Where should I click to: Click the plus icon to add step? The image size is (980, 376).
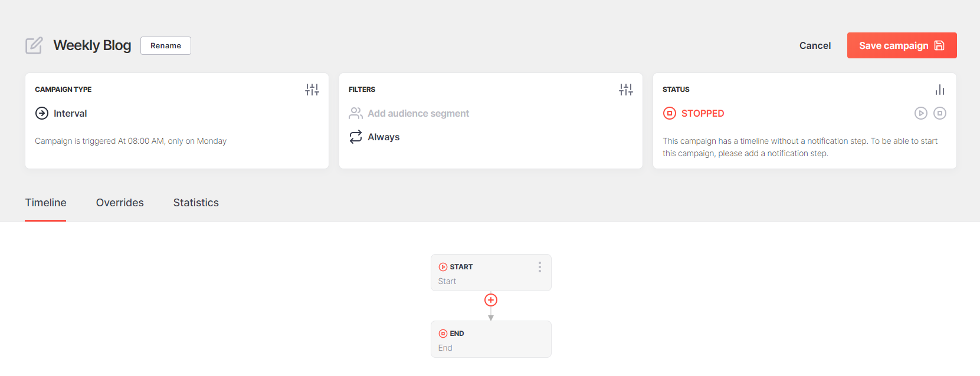click(x=491, y=300)
